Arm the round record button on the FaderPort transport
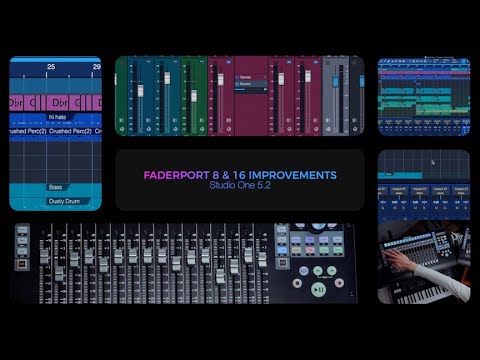The image size is (480, 360). pos(339,283)
